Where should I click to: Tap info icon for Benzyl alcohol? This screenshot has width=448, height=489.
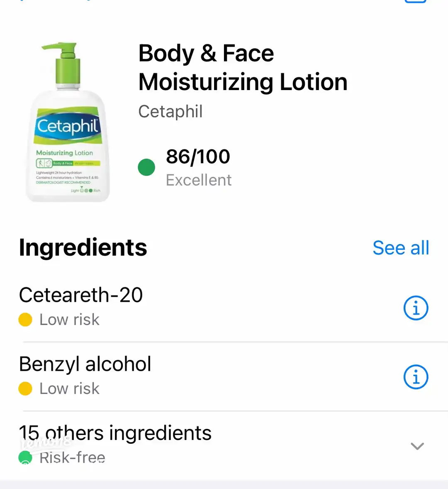[x=416, y=377]
